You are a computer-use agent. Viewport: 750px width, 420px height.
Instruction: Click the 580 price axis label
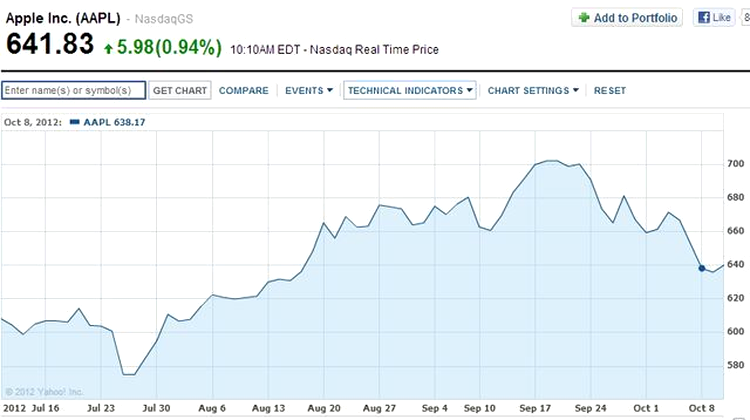pyautogui.click(x=735, y=365)
